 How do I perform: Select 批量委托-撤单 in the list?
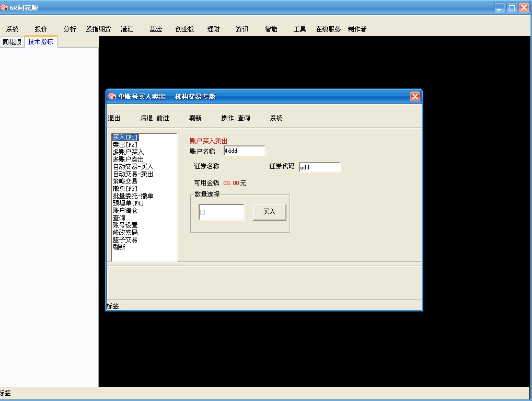133,196
